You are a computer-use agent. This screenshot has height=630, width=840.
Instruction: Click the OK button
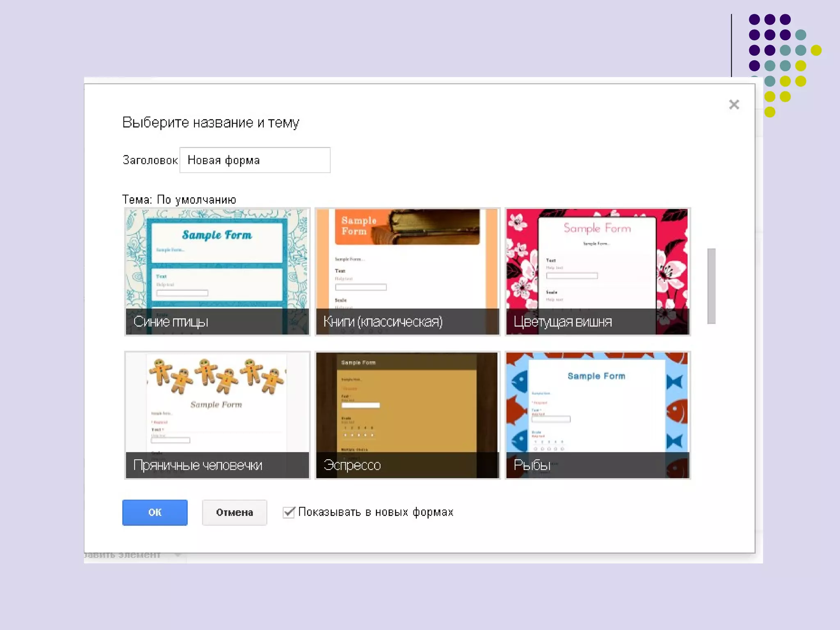click(x=155, y=512)
